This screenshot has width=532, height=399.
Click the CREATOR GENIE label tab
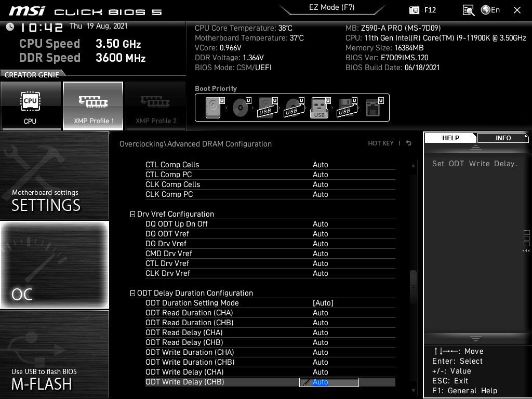pyautogui.click(x=32, y=75)
